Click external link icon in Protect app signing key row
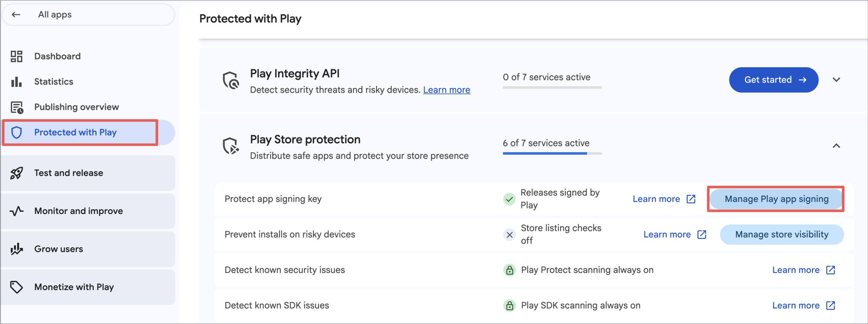Image resolution: width=868 pixels, height=324 pixels. click(691, 199)
